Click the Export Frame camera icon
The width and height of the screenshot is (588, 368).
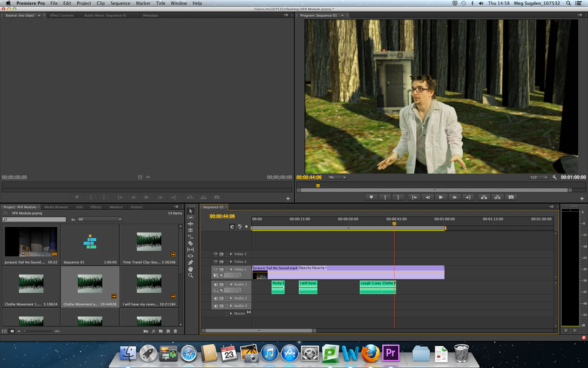(x=511, y=197)
